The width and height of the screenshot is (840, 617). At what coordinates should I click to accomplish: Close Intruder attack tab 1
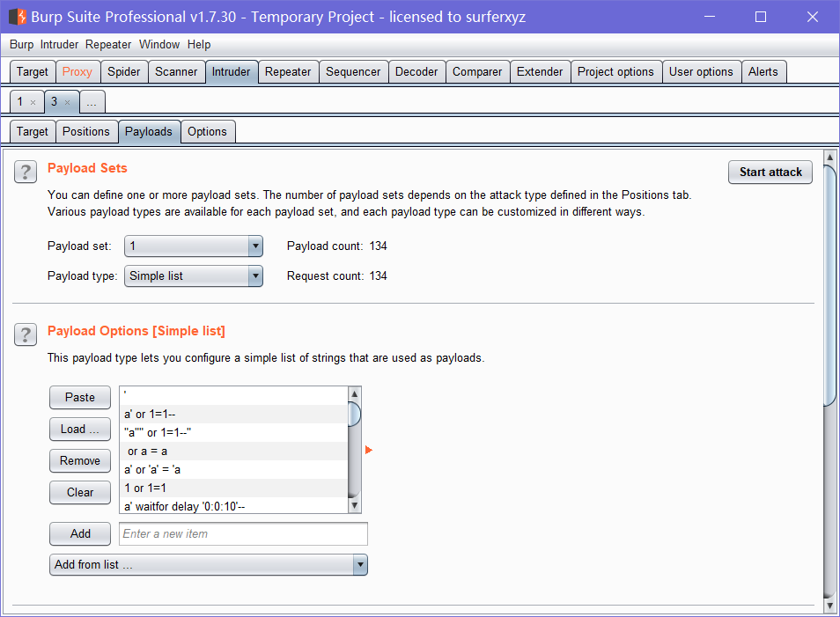33,102
